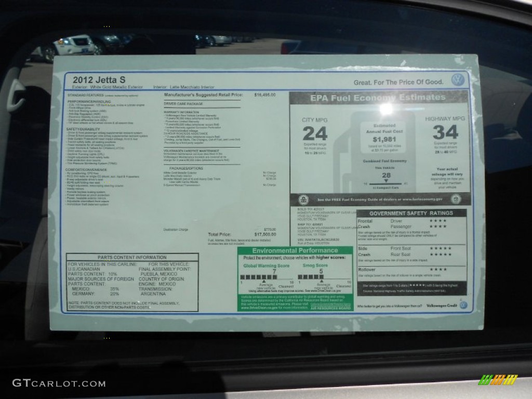Click the 'SAFETY/DURABILITY' heading
Viewport: 532px width, 399px height.
pos(83,129)
